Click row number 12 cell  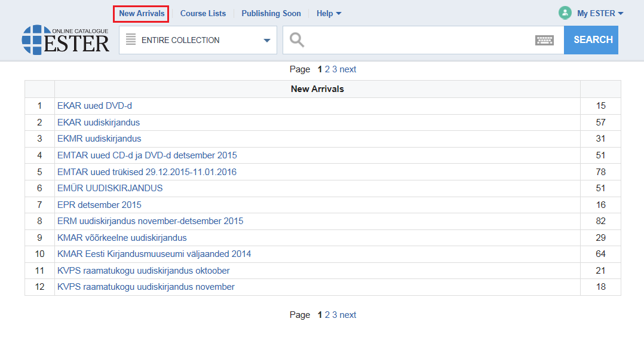(x=39, y=287)
